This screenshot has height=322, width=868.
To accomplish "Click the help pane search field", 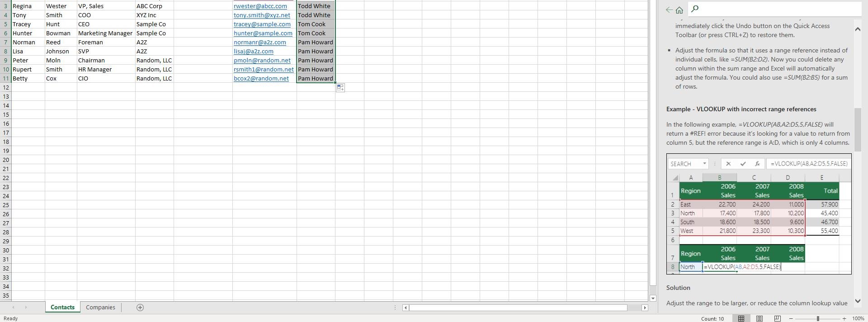I will 774,9.
